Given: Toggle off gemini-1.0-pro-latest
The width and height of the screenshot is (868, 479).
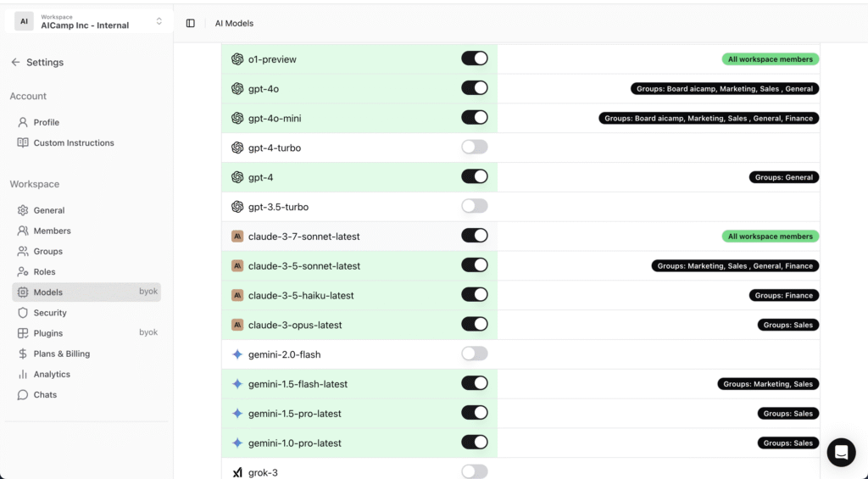Looking at the screenshot, I should pos(475,442).
